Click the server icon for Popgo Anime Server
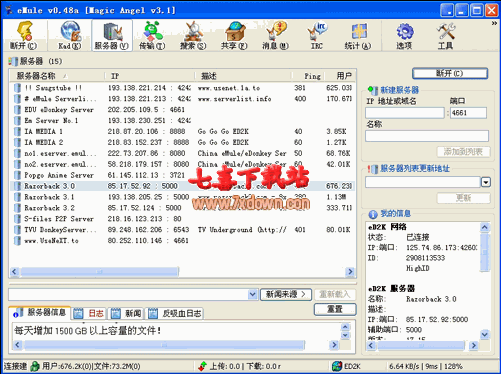Screen dimensions: 501x374 (17, 175)
